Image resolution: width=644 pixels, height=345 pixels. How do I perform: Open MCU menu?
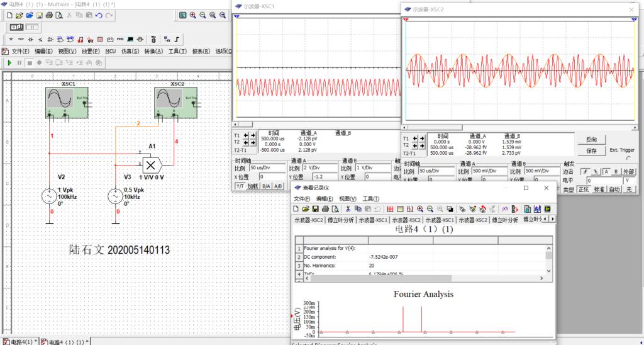pyautogui.click(x=111, y=52)
